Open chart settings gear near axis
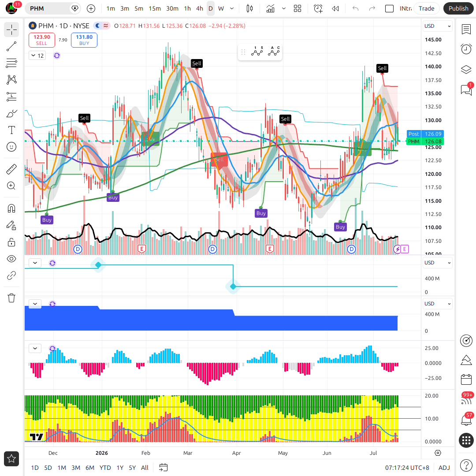The height and width of the screenshot is (476, 476). click(x=438, y=453)
